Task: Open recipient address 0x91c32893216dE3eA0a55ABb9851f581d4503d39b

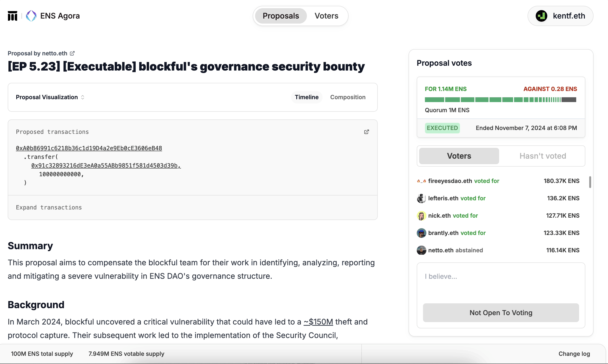Action: (106, 166)
